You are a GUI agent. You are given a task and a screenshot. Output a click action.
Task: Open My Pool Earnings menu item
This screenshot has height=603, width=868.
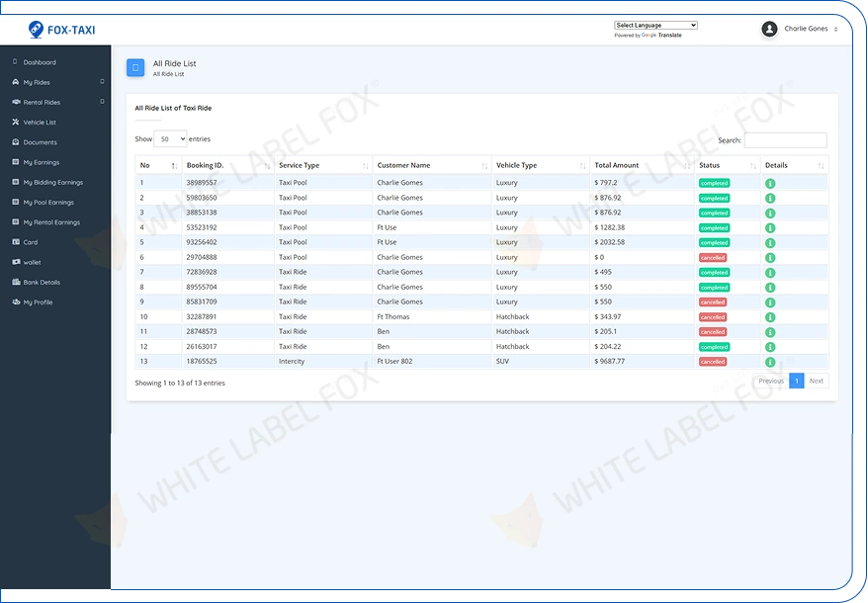[x=48, y=202]
